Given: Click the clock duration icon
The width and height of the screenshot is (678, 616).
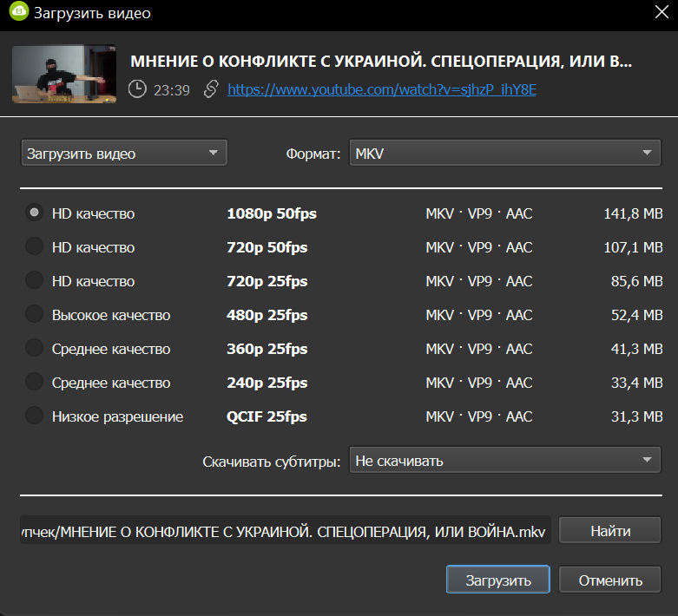Looking at the screenshot, I should (137, 88).
